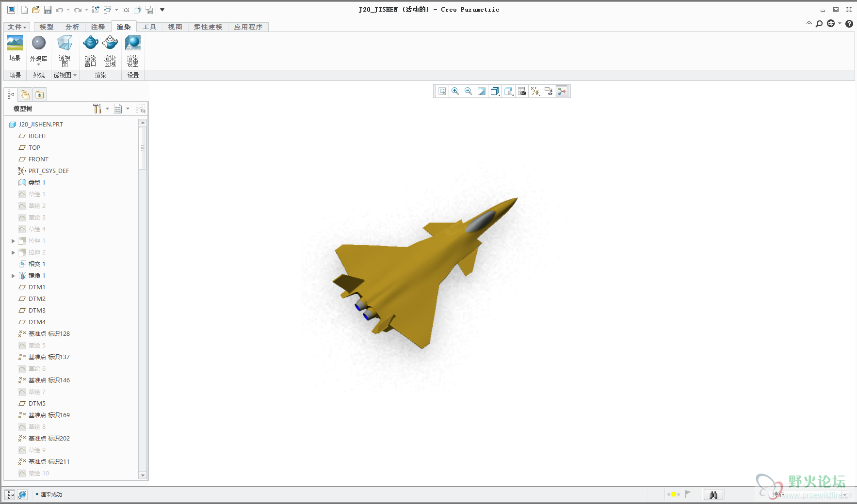This screenshot has width=857, height=504.
Task: Switch to the 分析 ribbon tab
Action: 72,27
